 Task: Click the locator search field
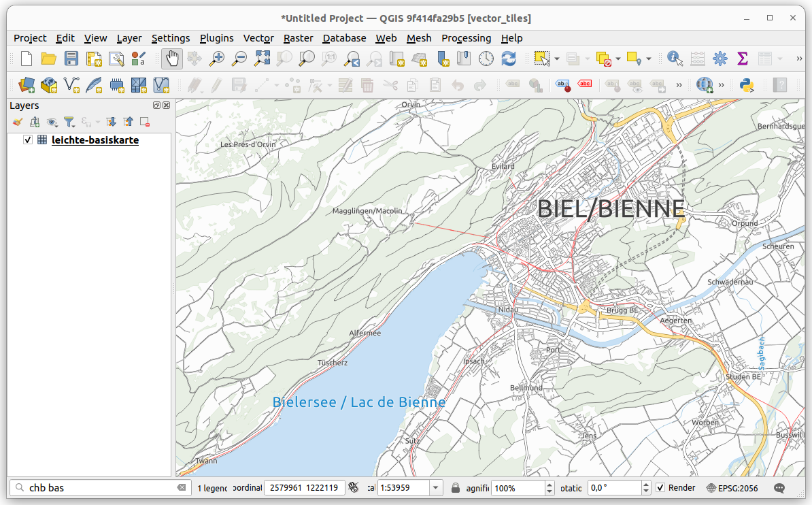[101, 488]
